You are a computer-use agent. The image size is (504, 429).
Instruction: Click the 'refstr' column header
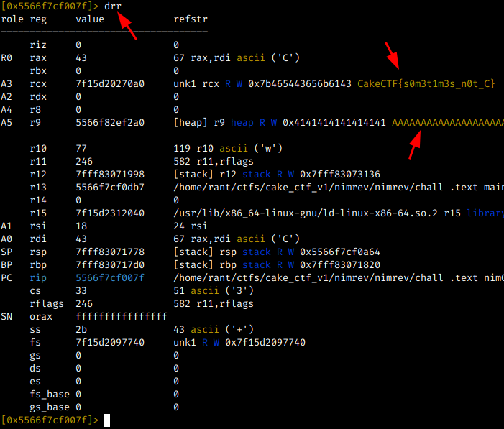[x=189, y=19]
